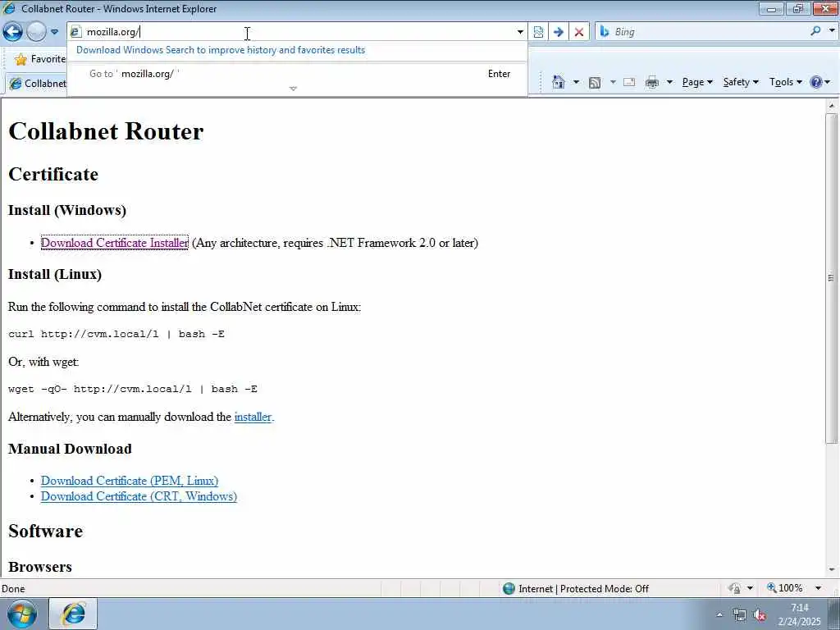
Task: Open the recent pages dropdown arrow
Action: point(55,32)
